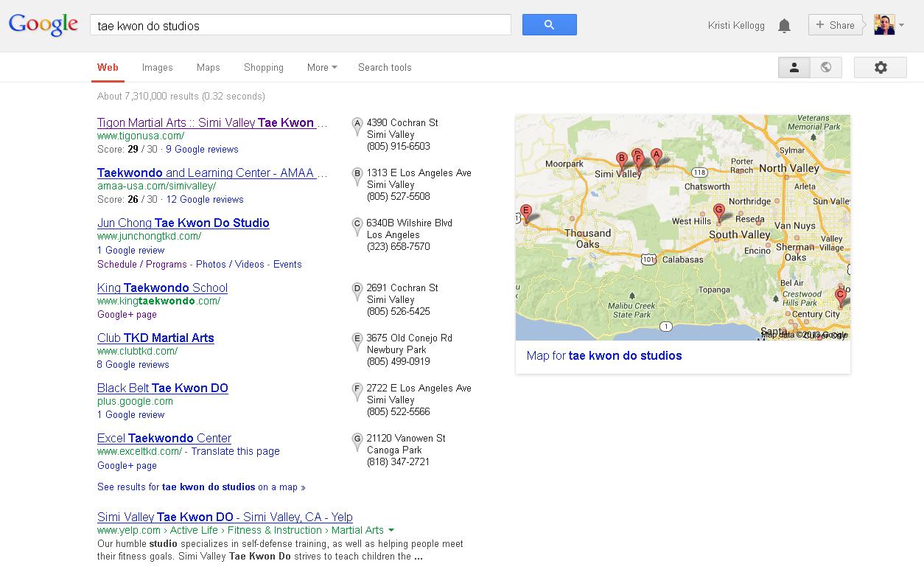Open 1 Google review for Black Belt Tae Kwon DO
This screenshot has height=575, width=924.
pyautogui.click(x=131, y=414)
